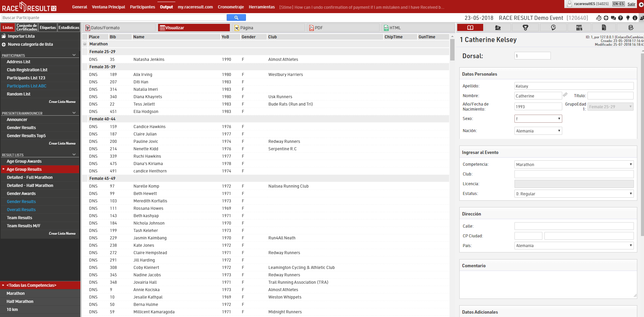Open the clock history icon tab
This screenshot has width=644, height=317.
click(x=553, y=28)
